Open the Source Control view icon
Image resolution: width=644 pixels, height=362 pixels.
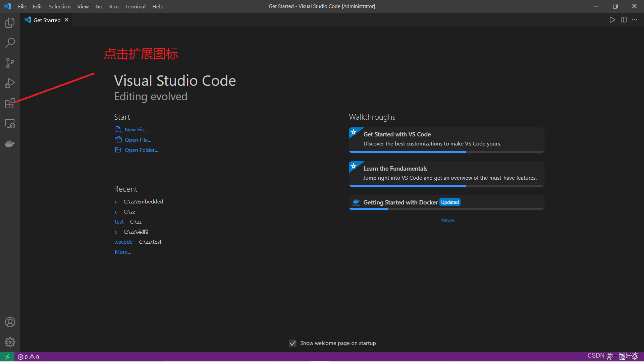pyautogui.click(x=10, y=63)
